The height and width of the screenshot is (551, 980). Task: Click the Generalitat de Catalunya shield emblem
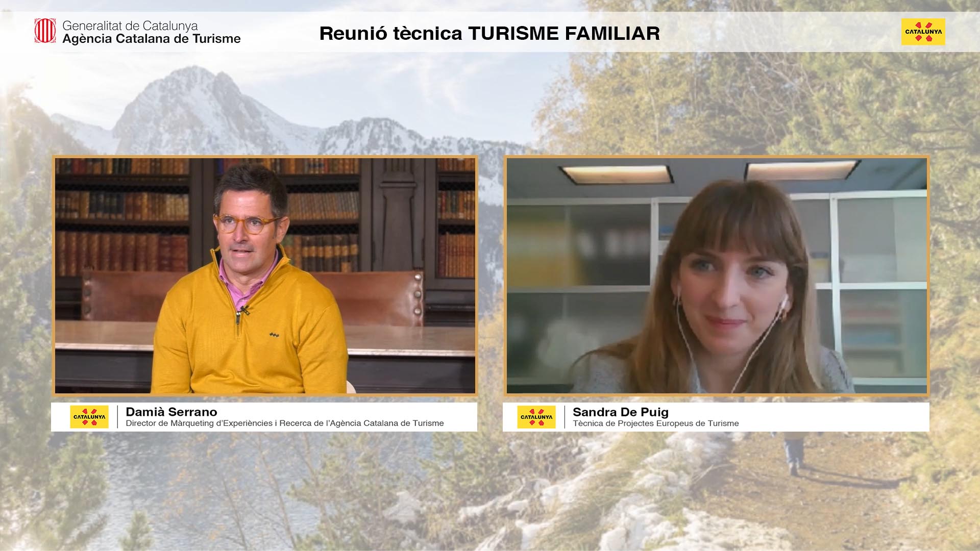point(45,31)
